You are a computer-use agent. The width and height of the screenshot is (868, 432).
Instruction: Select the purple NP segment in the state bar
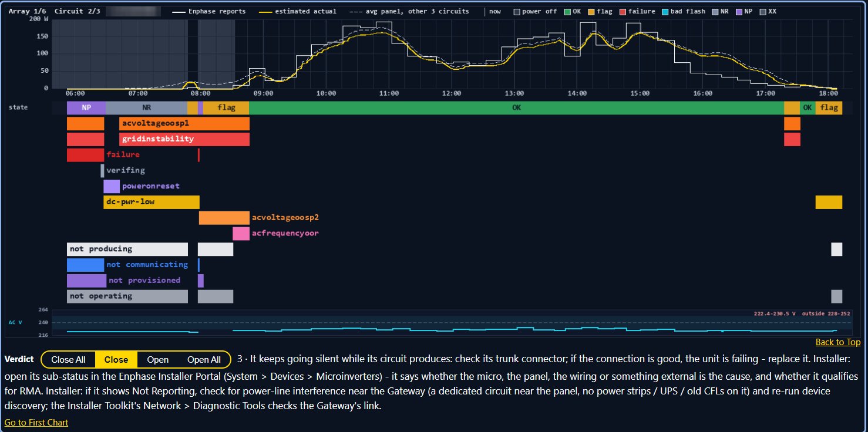click(x=86, y=108)
